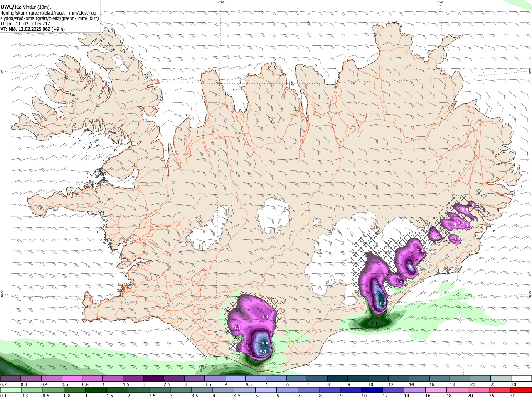This screenshot has height=399, width=532.
Task: Click the black 0.5 value label
Action: point(236,337)
